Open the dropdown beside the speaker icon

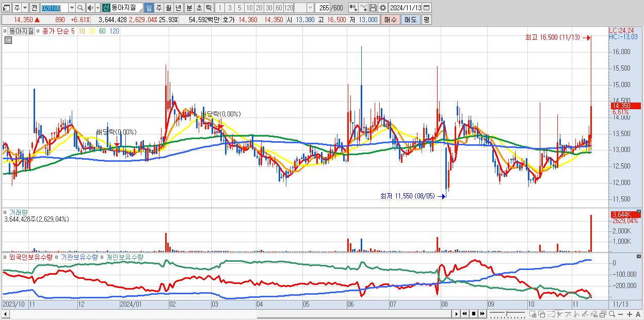point(98,8)
